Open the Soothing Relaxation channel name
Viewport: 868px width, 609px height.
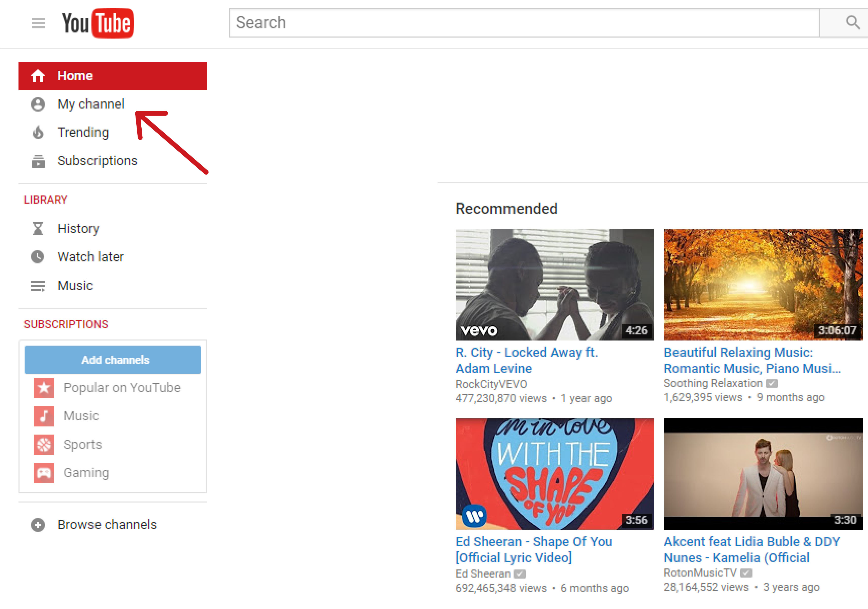point(713,383)
